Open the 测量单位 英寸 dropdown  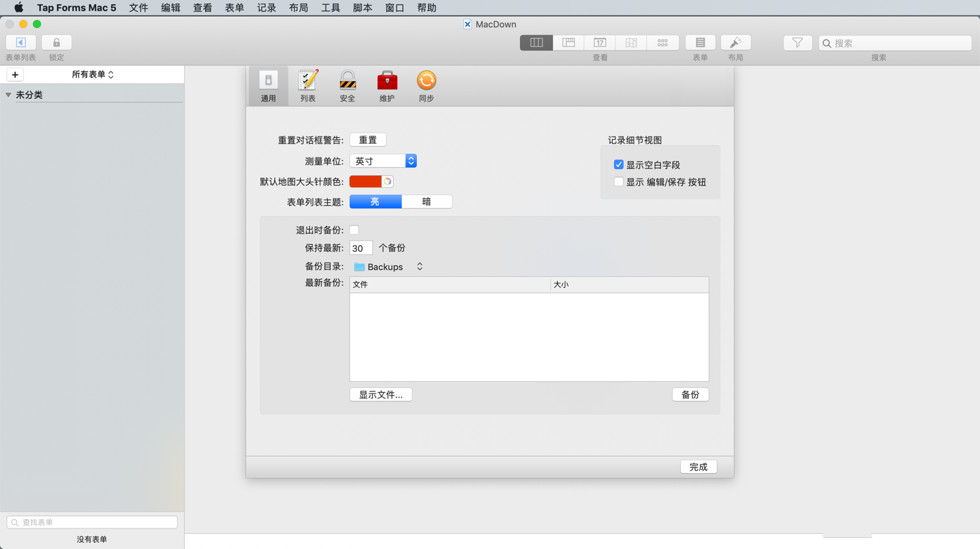coord(383,161)
